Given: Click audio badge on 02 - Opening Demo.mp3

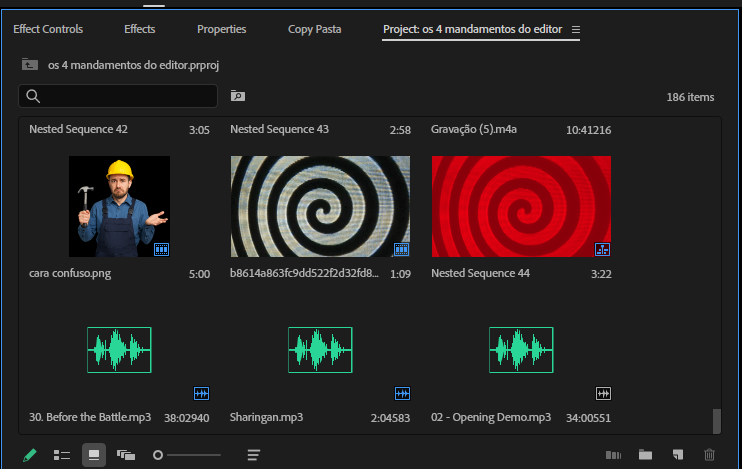Looking at the screenshot, I should click(x=603, y=393).
